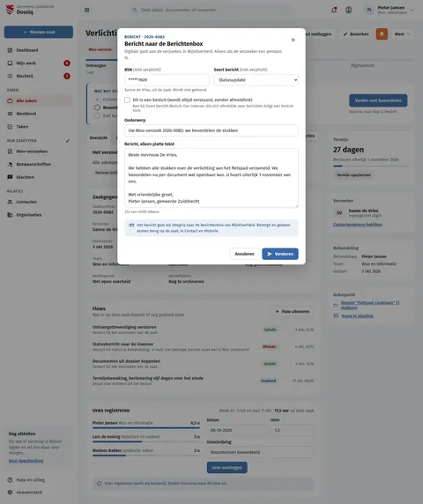Click Verder met beoordelen button

(x=378, y=100)
